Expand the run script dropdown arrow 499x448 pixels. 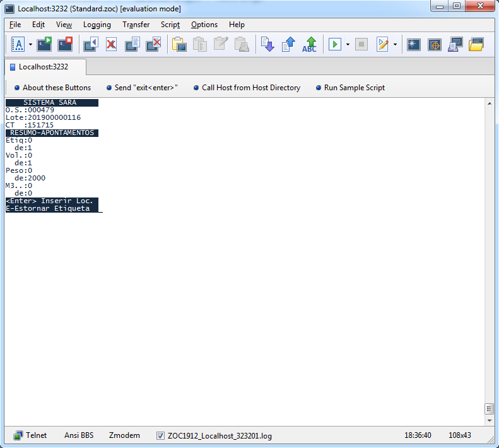tap(348, 45)
